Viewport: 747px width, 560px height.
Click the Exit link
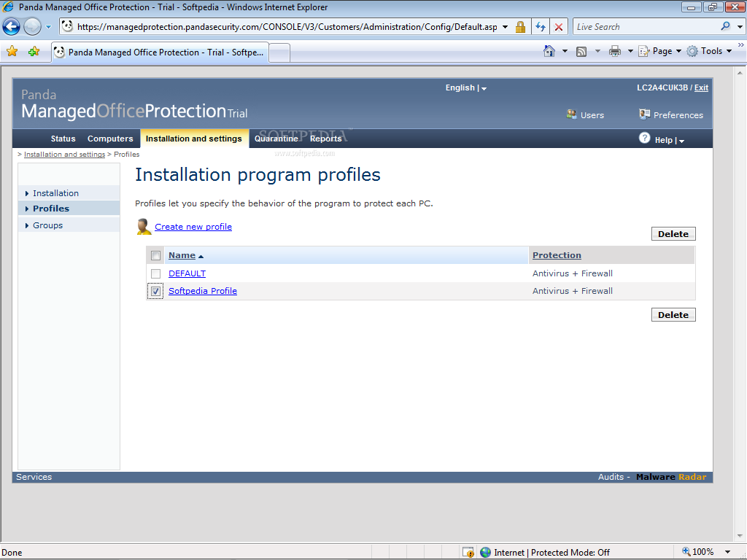701,87
